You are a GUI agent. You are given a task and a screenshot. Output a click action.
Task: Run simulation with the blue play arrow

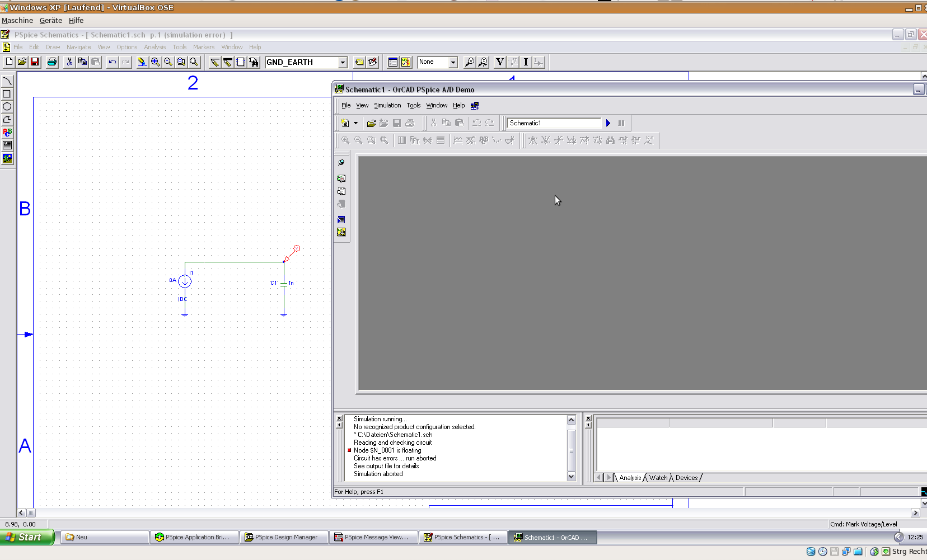[x=608, y=123]
